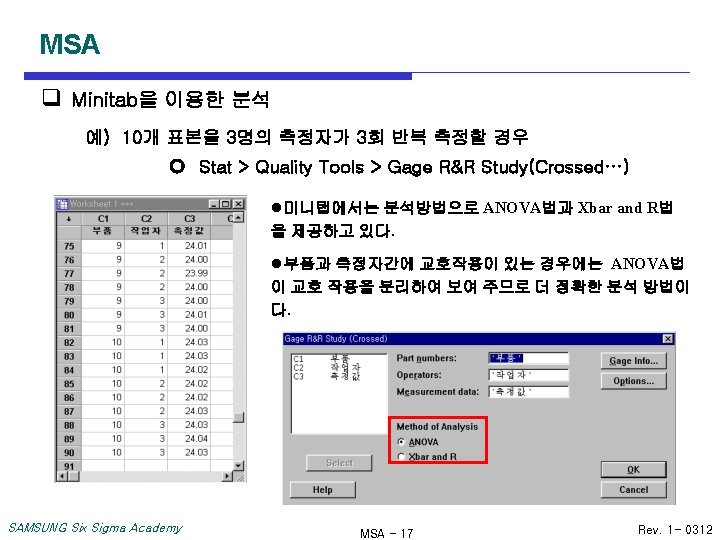Click the worksheet scroll-down arrow
The height and width of the screenshot is (540, 720).
pos(238,466)
